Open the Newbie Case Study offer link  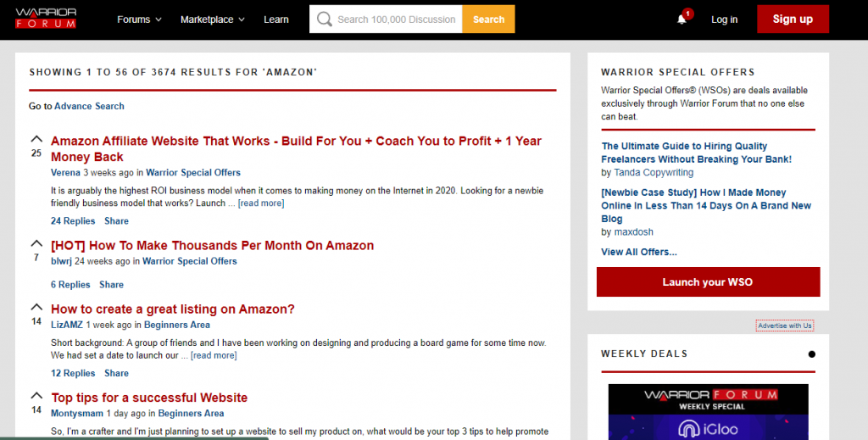coord(706,205)
